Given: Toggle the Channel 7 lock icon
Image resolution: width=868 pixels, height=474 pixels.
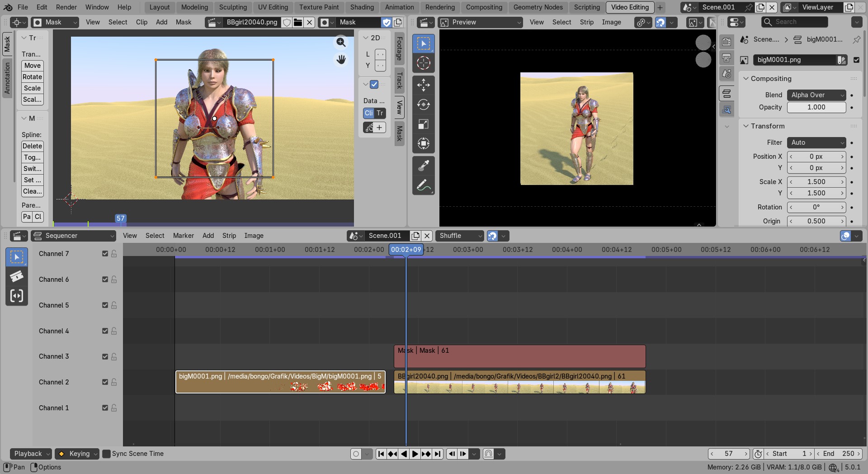Looking at the screenshot, I should tap(114, 254).
